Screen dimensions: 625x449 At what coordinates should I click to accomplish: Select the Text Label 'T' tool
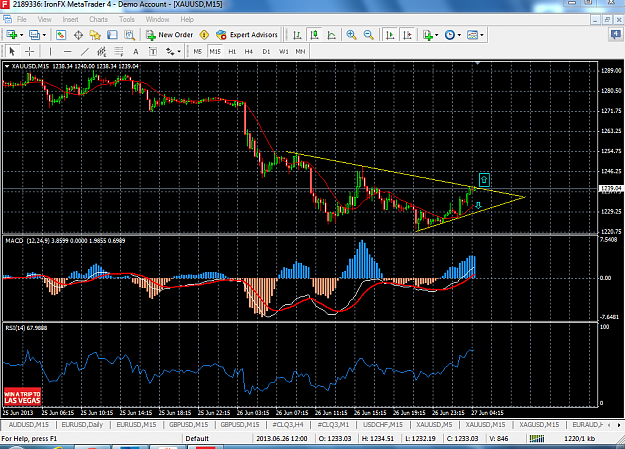[153, 51]
